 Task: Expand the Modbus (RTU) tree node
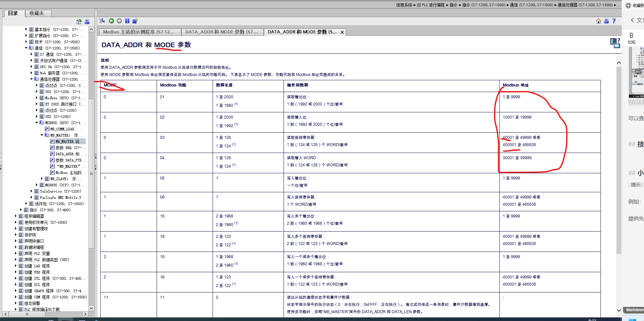coord(37,98)
